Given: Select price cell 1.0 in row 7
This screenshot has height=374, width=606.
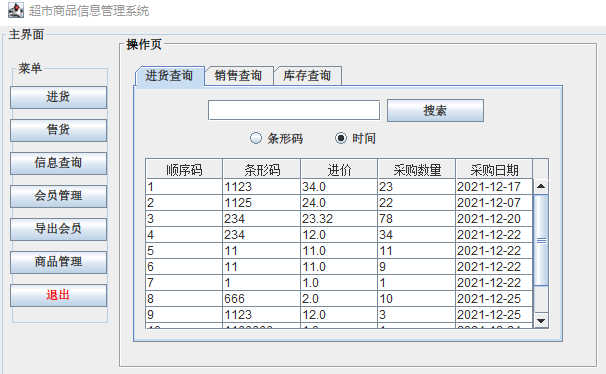Looking at the screenshot, I should coord(339,283).
